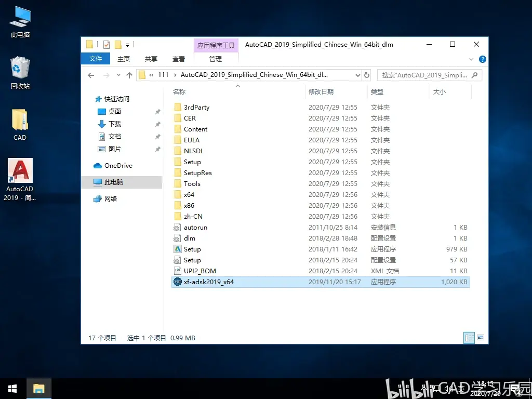Screen dimensions: 532x399
Task: Expand hidden breadcrumb path chevron
Action: coord(151,75)
